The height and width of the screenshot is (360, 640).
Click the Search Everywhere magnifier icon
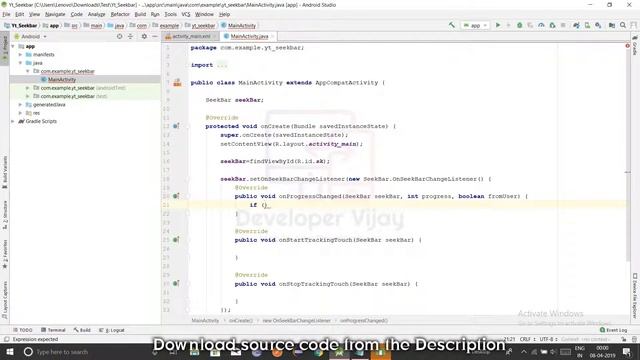pyautogui.click(x=623, y=25)
